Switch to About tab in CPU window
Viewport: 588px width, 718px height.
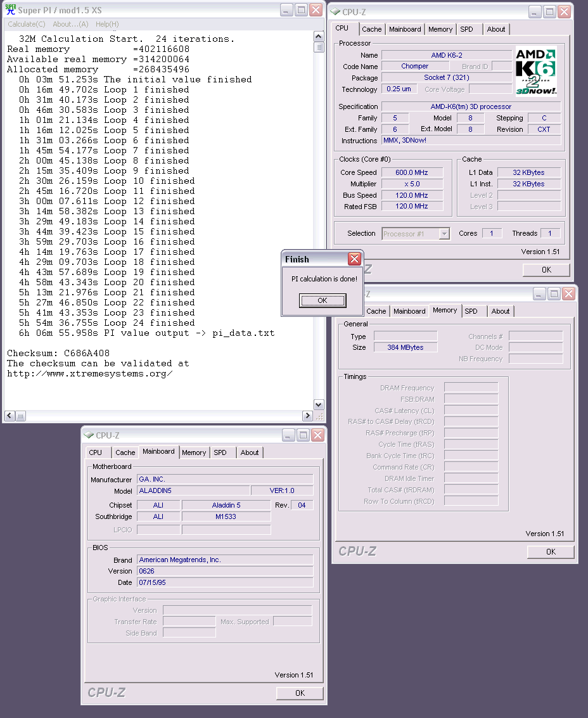pos(496,29)
